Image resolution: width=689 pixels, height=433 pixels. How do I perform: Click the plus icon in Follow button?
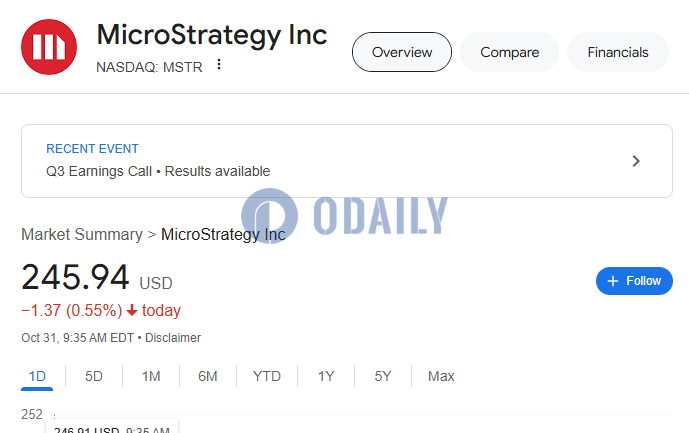coord(613,281)
